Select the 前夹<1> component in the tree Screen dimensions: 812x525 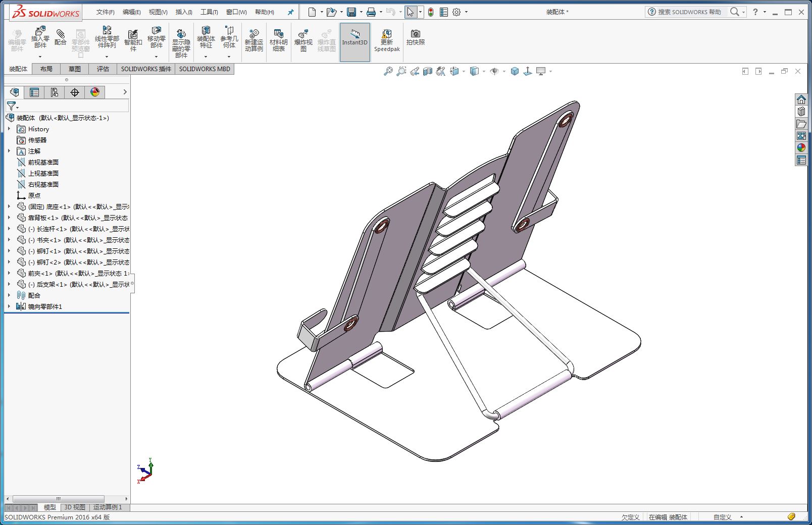coord(73,273)
